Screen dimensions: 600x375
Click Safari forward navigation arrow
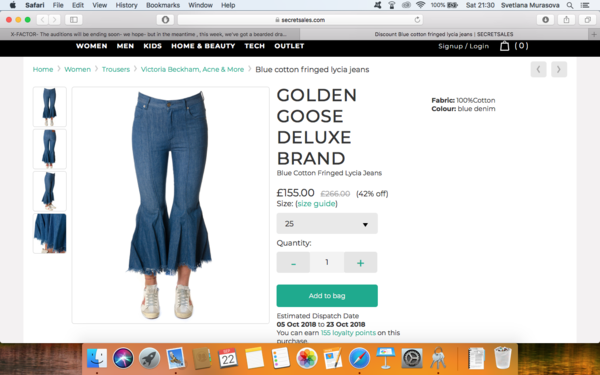coord(54,20)
